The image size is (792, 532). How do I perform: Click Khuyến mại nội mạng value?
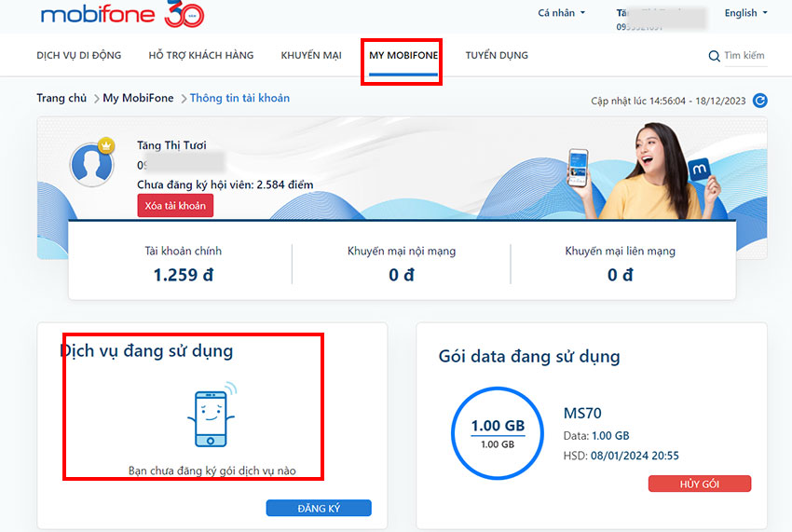coord(402,275)
